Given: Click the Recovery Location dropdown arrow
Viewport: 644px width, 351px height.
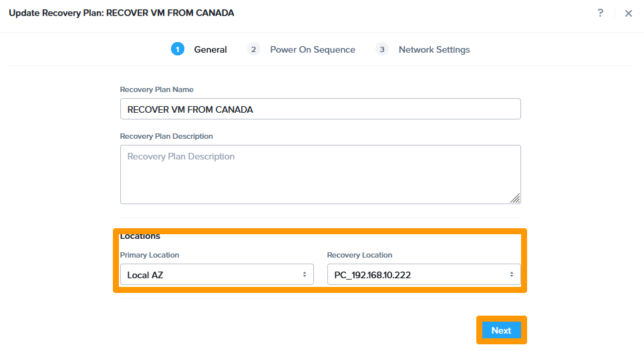Looking at the screenshot, I should pos(512,274).
